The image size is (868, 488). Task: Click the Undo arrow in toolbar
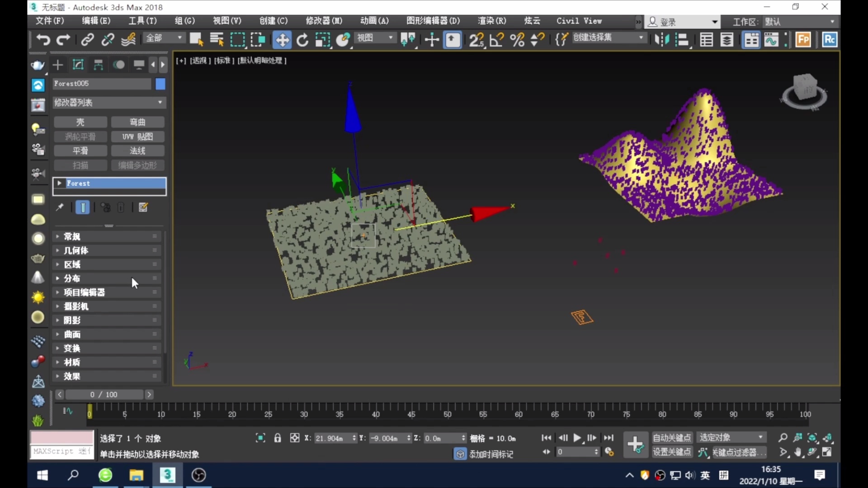43,40
